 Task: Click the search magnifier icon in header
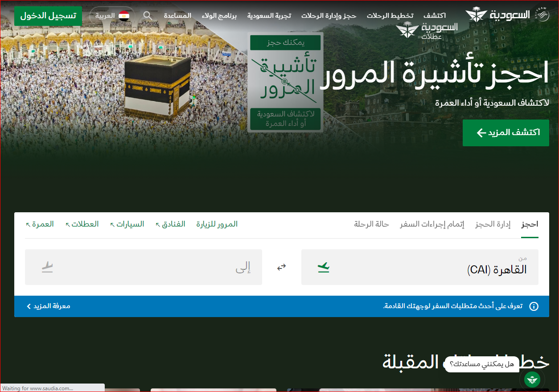pyautogui.click(x=148, y=16)
